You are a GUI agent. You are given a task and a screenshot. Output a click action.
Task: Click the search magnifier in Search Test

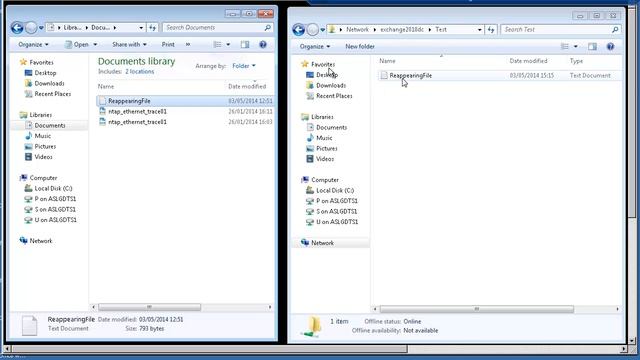tap(615, 30)
